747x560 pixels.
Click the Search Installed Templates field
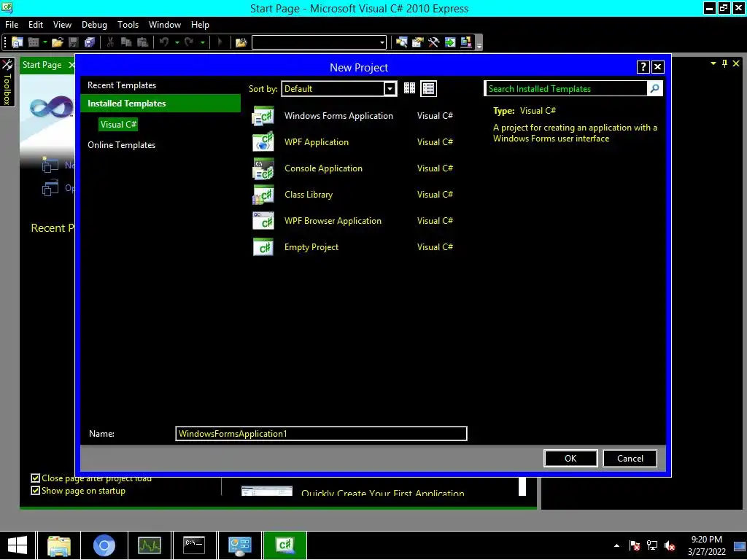(x=565, y=88)
